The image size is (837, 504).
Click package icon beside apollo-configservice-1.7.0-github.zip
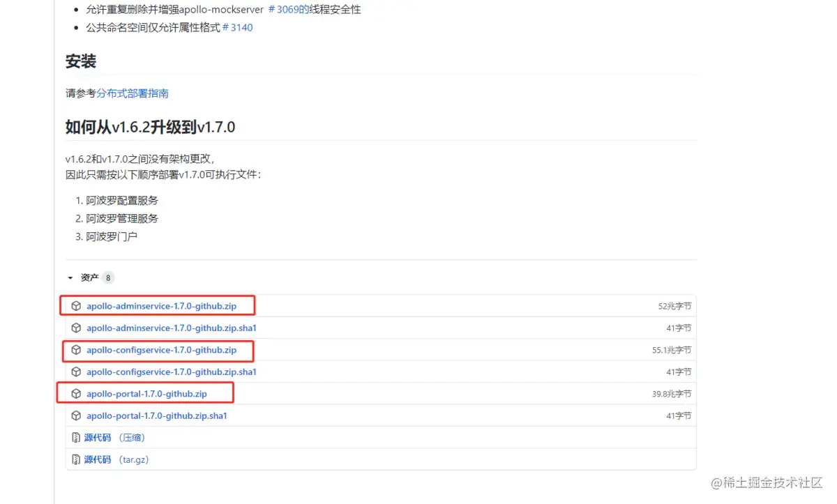[x=77, y=350]
